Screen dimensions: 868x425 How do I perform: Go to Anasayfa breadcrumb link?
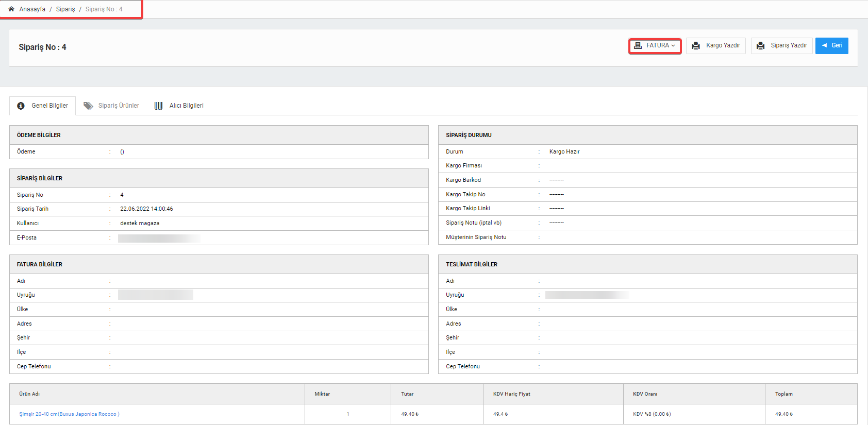32,9
